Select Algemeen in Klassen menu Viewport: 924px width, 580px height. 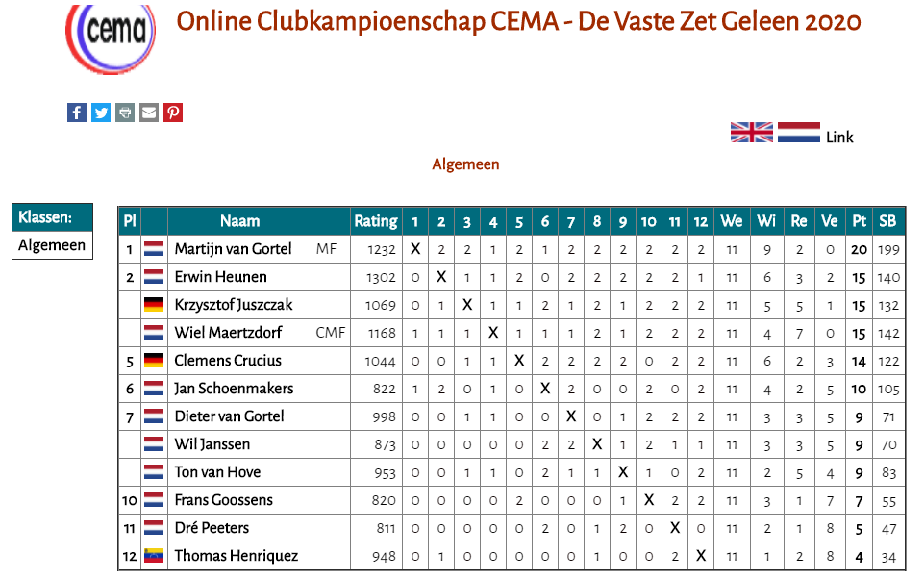[x=52, y=244]
